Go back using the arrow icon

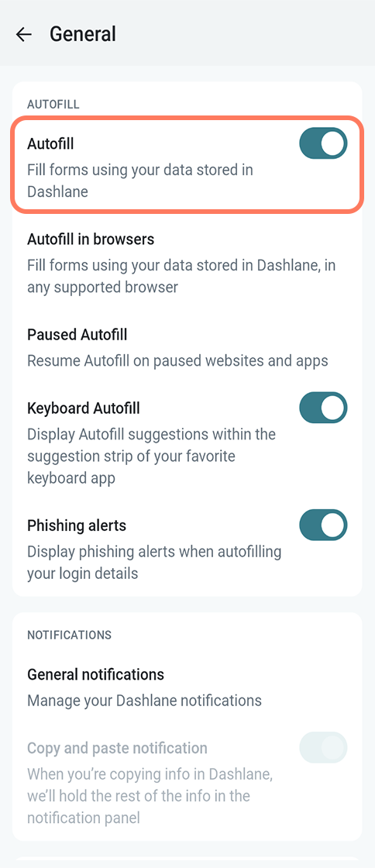pos(24,34)
